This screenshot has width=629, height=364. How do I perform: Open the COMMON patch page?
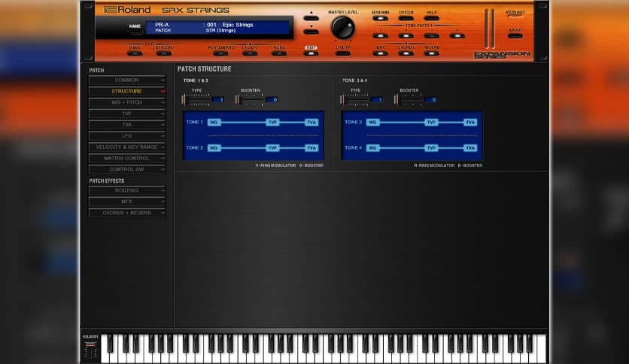126,80
